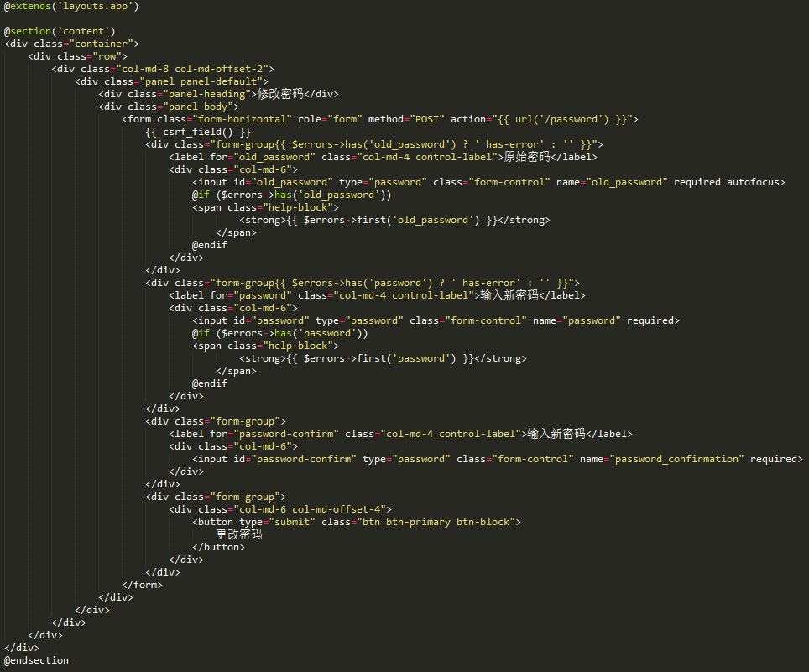Click the label tag with for="password"
This screenshot has width=809, height=672.
point(377,295)
